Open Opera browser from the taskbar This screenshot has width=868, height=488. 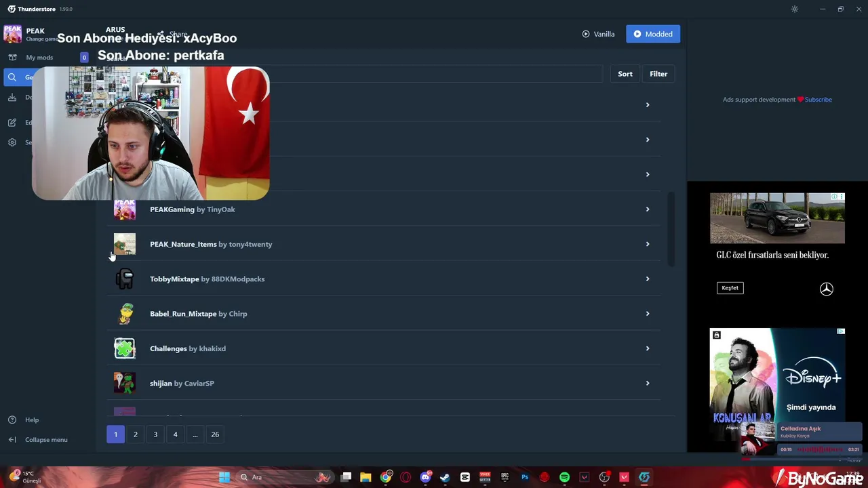(406, 477)
